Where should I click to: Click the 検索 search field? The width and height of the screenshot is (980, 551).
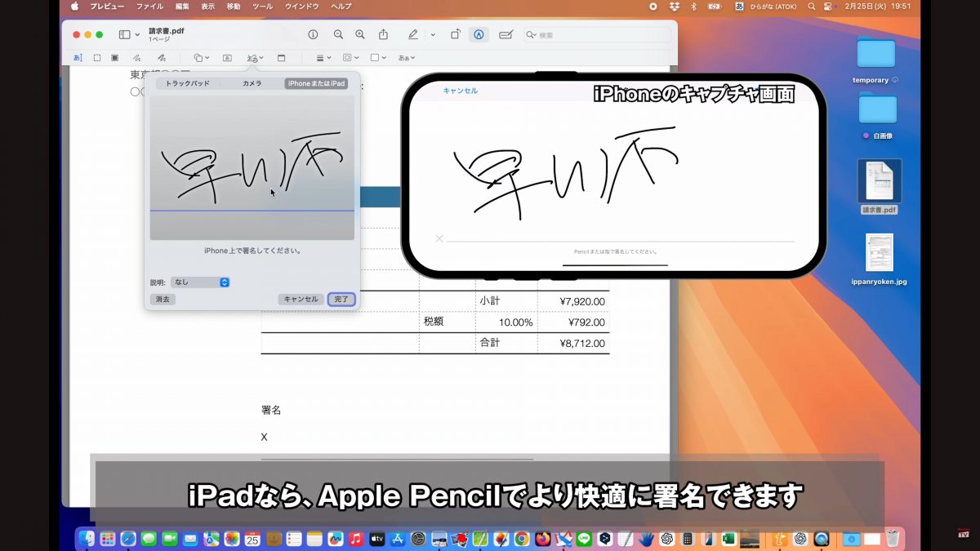click(597, 35)
